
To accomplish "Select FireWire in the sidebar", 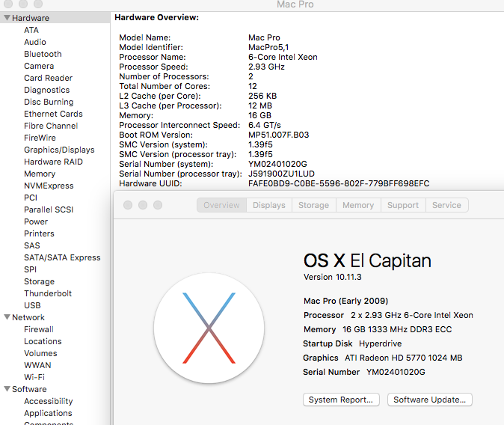I will (x=40, y=138).
